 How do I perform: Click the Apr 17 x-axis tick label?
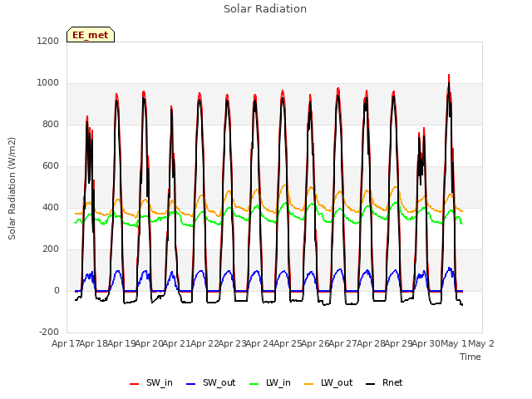pyautogui.click(x=66, y=343)
